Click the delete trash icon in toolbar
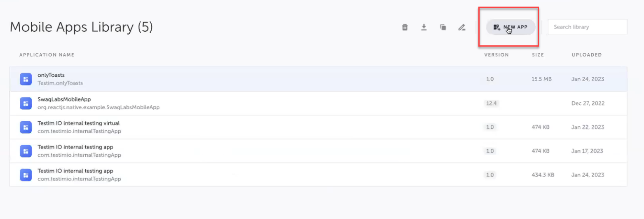644x219 pixels. 405,27
